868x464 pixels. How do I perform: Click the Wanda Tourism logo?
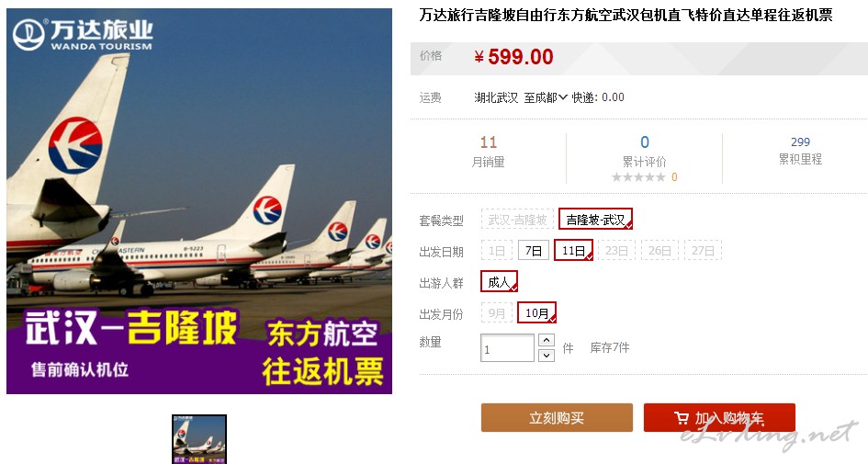(83, 34)
